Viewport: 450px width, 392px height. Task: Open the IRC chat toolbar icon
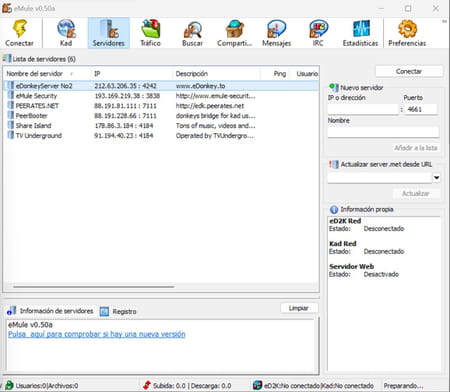[x=318, y=29]
